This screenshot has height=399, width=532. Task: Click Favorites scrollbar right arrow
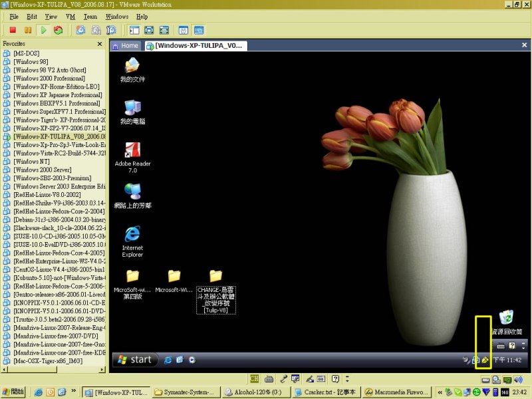102,370
